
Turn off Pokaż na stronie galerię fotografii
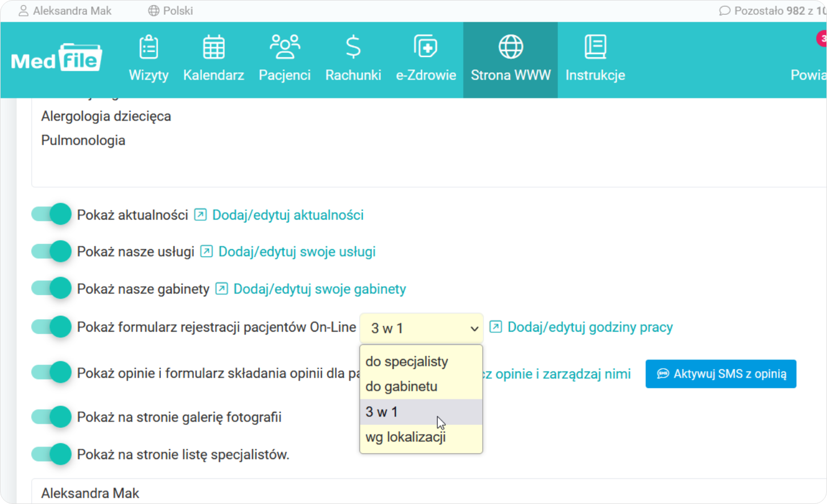pos(52,417)
